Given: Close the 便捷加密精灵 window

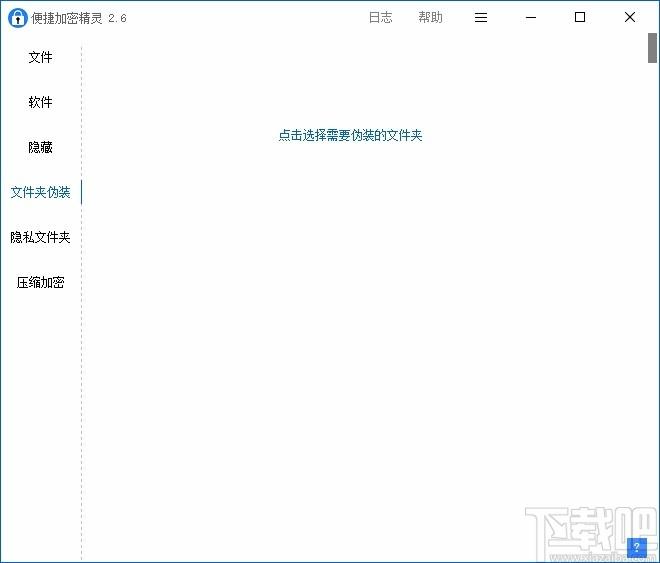Looking at the screenshot, I should pyautogui.click(x=630, y=17).
